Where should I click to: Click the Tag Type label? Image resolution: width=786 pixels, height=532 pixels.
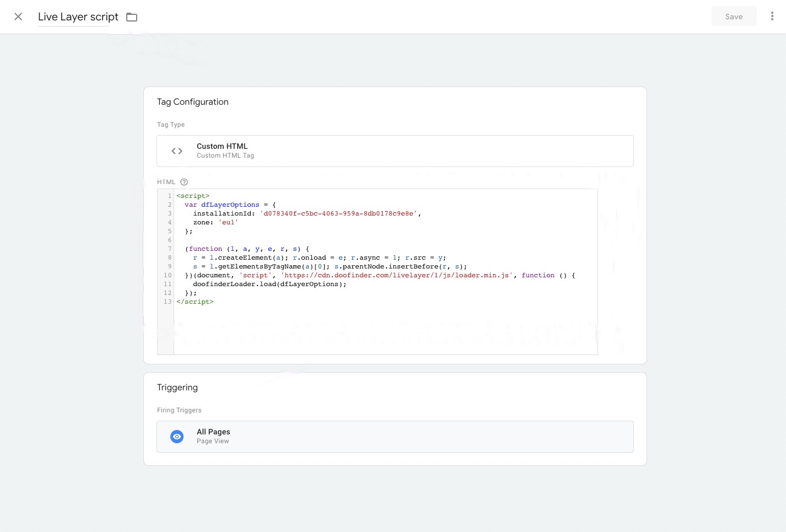point(171,125)
